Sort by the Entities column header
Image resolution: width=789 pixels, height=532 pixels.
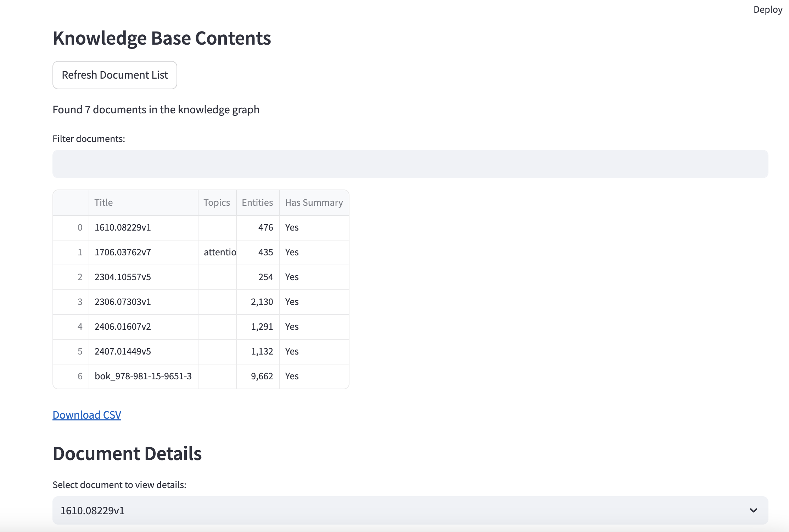pos(258,203)
